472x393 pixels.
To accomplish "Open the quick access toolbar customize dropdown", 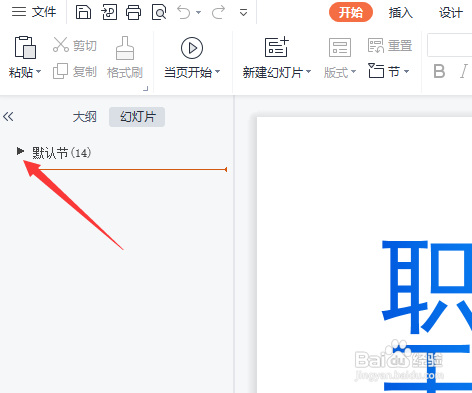I will (244, 13).
